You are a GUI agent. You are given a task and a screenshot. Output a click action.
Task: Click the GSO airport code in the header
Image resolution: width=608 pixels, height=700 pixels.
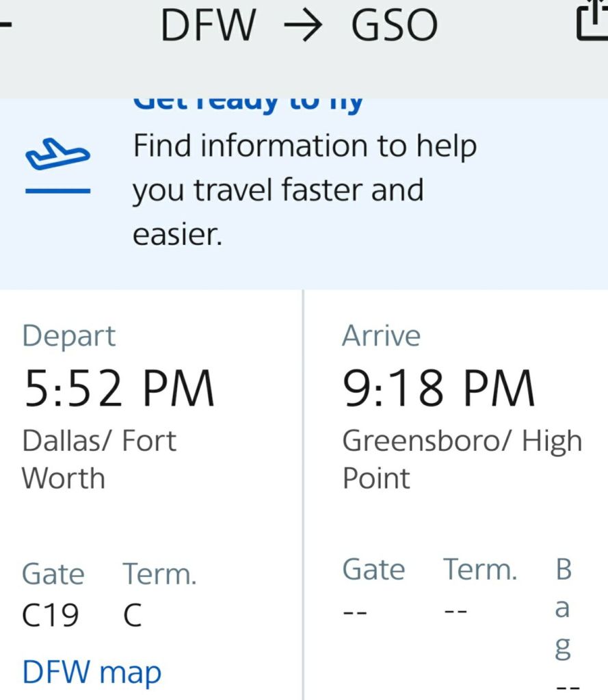pos(395,26)
